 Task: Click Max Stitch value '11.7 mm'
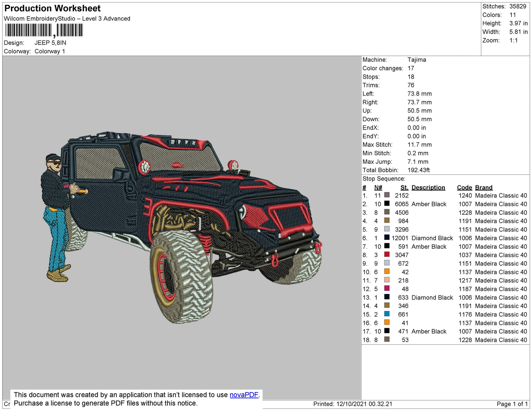(x=420, y=145)
